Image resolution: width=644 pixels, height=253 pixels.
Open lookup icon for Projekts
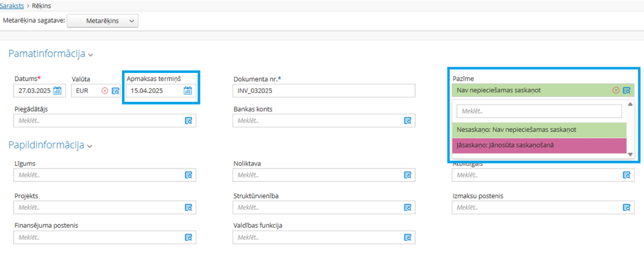[x=188, y=207]
